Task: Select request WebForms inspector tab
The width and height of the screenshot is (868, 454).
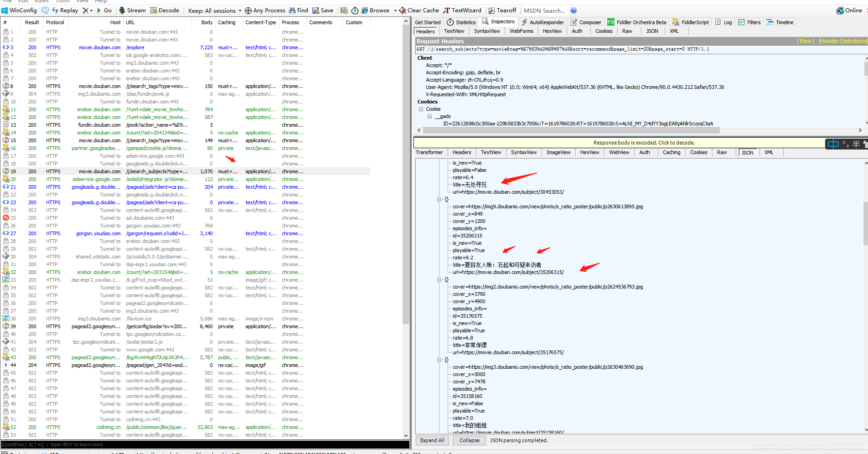Action: (x=521, y=31)
